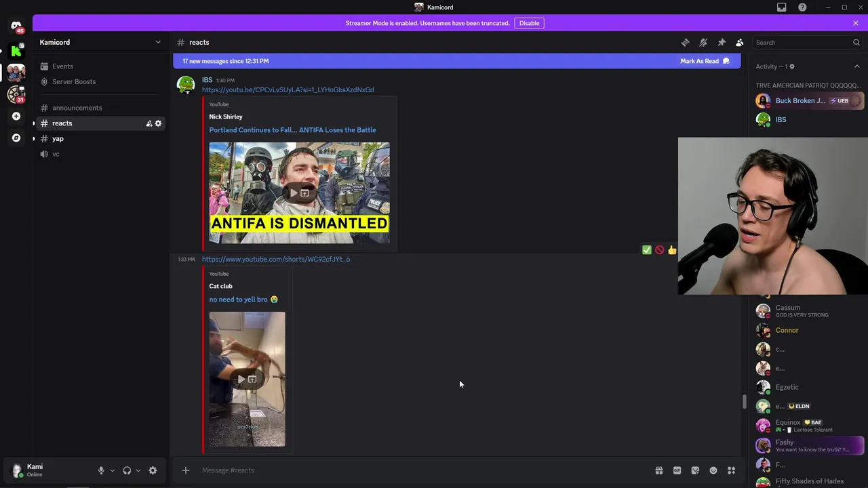Select member Connor

pos(810,330)
